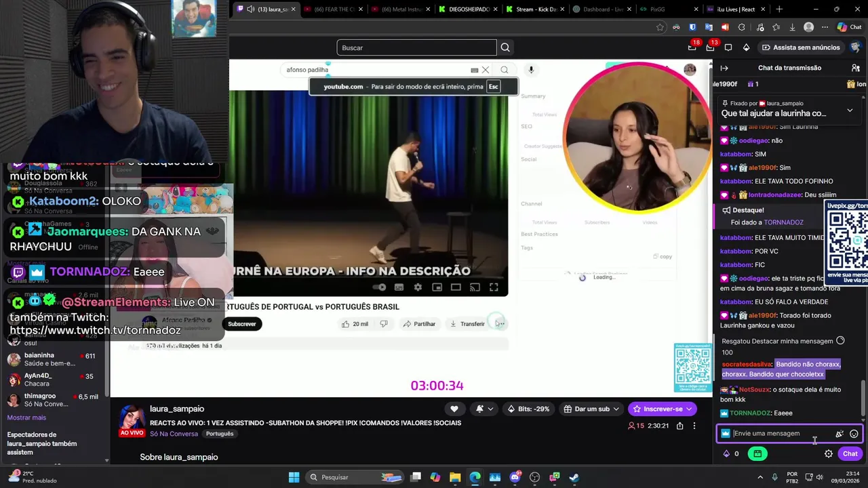Open Discord from the taskbar
The image size is (868, 488).
click(515, 477)
